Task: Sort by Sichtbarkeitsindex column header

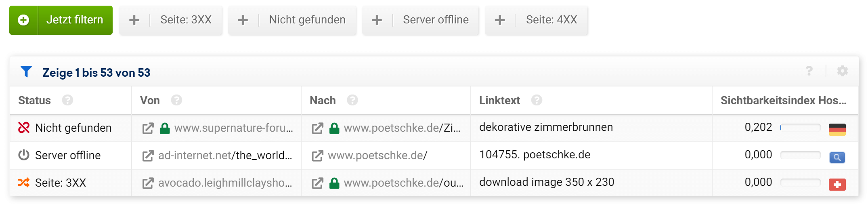Action: (x=783, y=100)
